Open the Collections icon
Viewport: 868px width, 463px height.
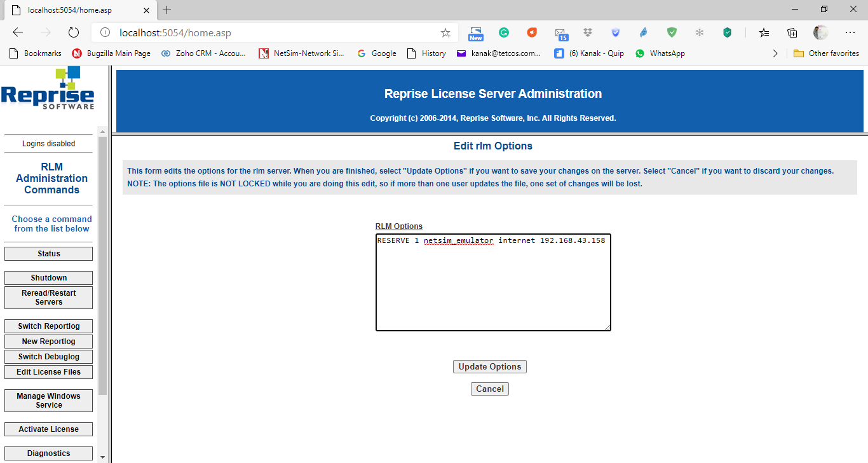coord(792,32)
